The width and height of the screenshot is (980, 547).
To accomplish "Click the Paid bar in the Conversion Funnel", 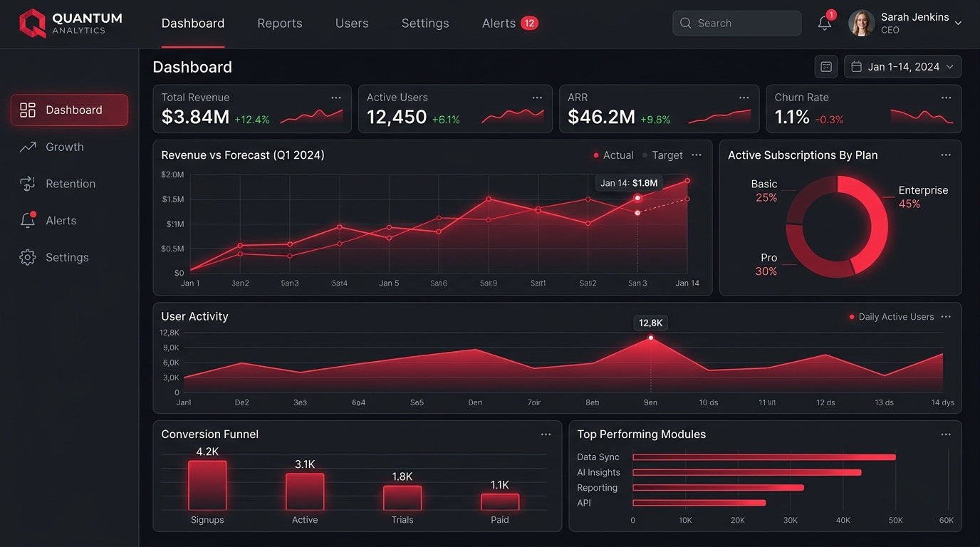I will [500, 502].
